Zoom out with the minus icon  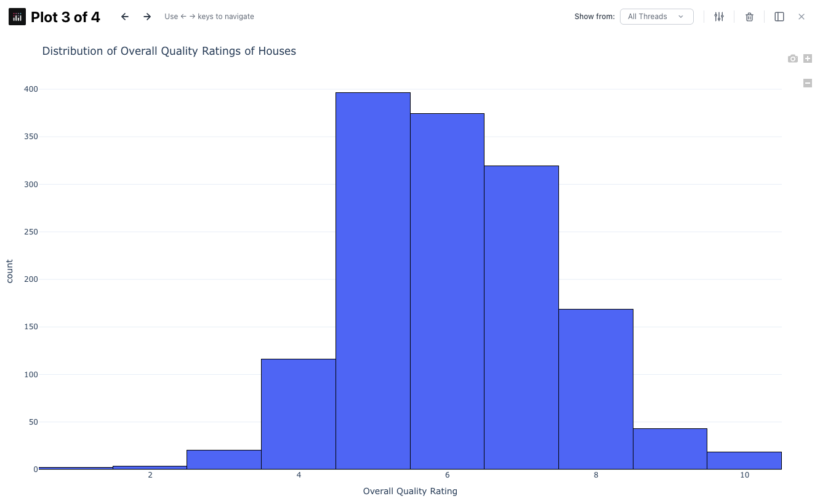click(x=808, y=83)
